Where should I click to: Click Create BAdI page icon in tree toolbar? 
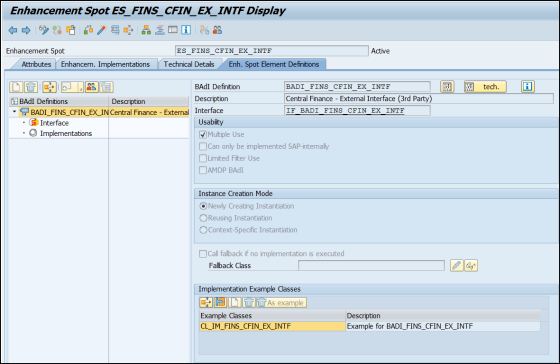[x=16, y=87]
